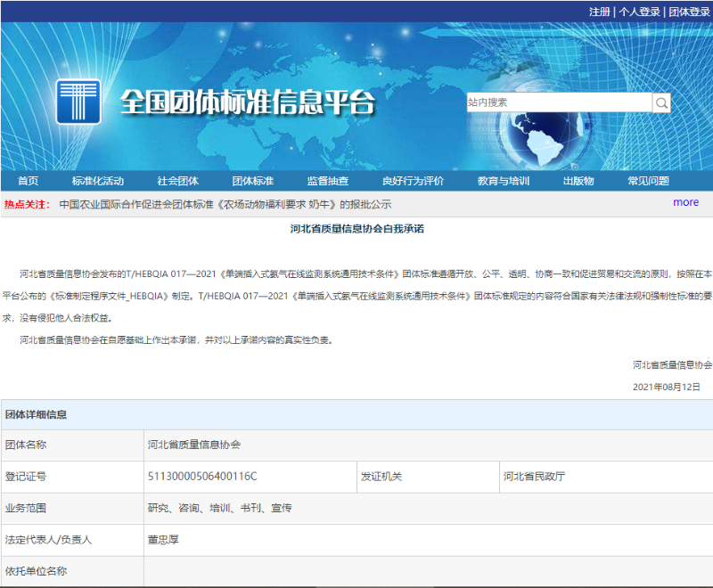713x588 pixels.
Task: Open 团体标准 section
Action: pyautogui.click(x=252, y=180)
